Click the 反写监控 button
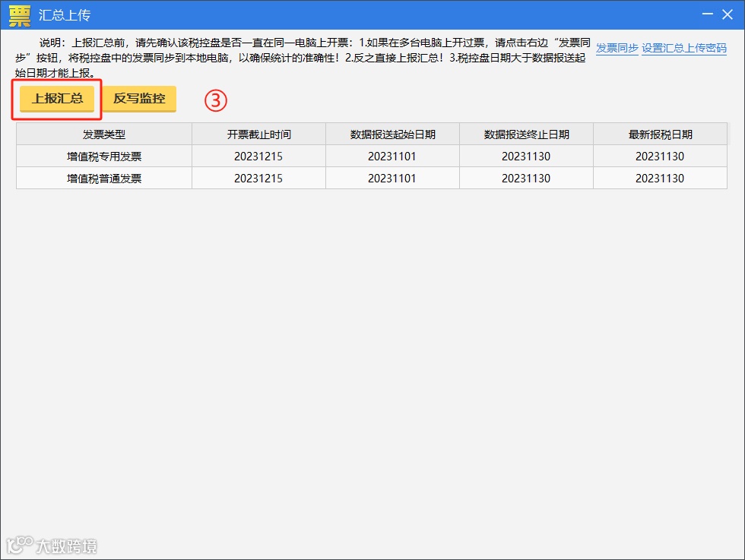The image size is (745, 560). [x=139, y=99]
